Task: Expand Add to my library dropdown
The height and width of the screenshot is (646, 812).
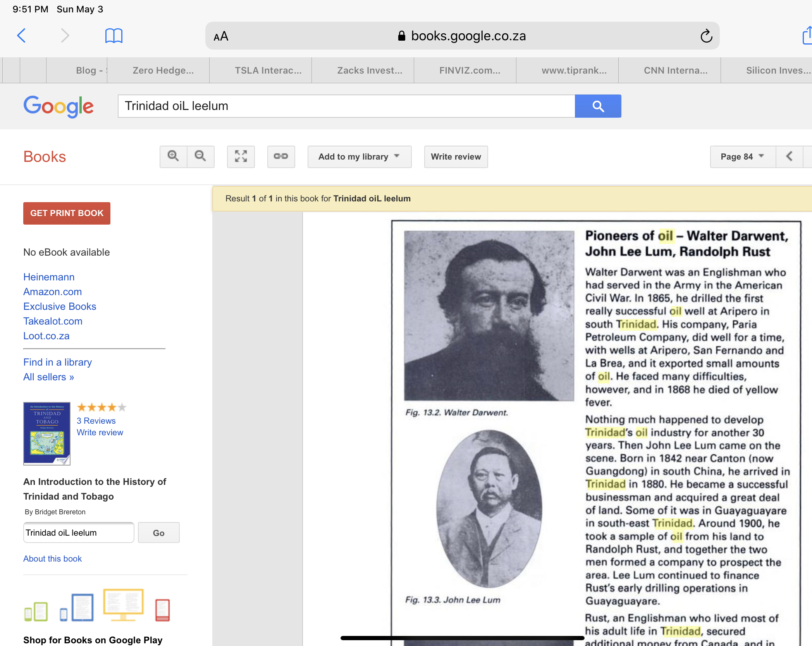Action: (x=359, y=156)
